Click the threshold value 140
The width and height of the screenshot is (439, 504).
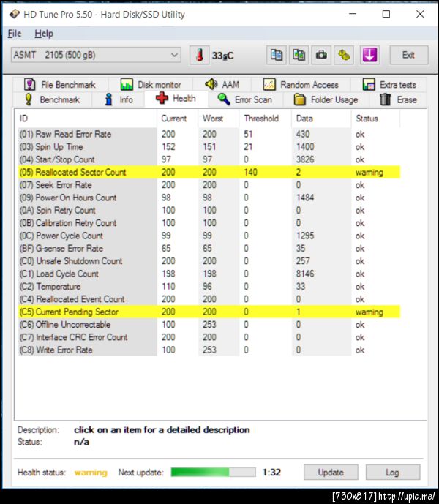click(x=250, y=173)
